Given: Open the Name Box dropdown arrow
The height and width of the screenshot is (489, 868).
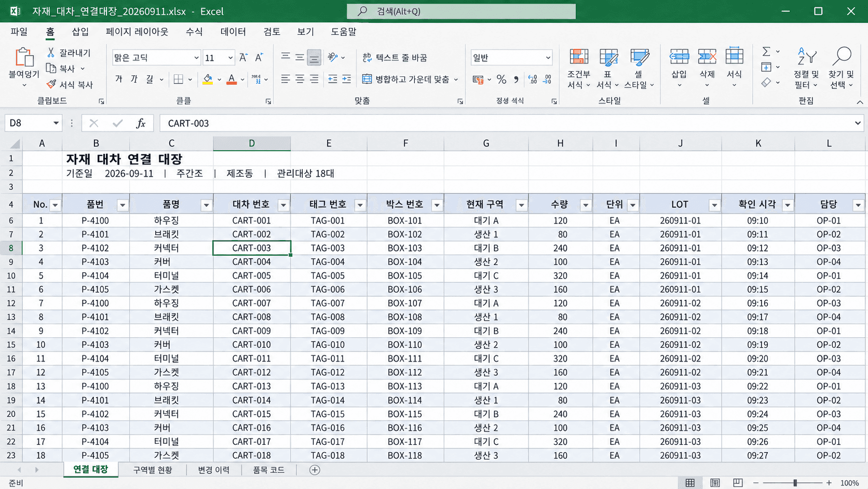Looking at the screenshot, I should 56,123.
